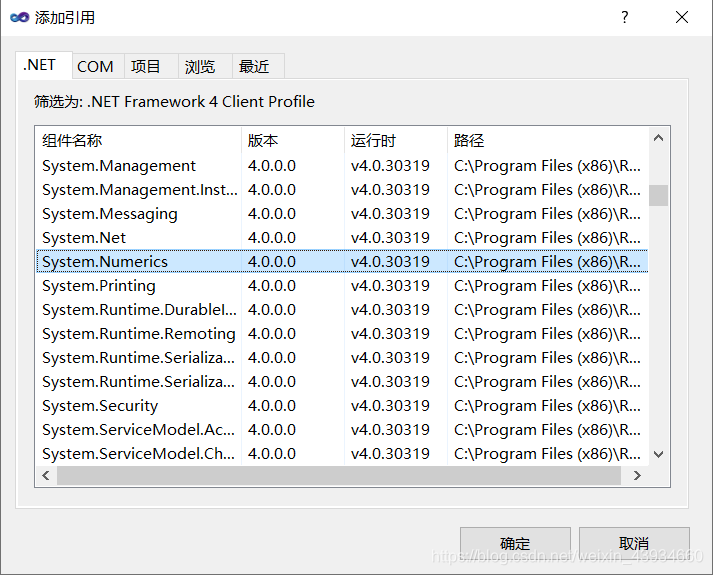Viewport: 713px width, 575px height.
Task: Click the help question mark icon
Action: point(625,17)
